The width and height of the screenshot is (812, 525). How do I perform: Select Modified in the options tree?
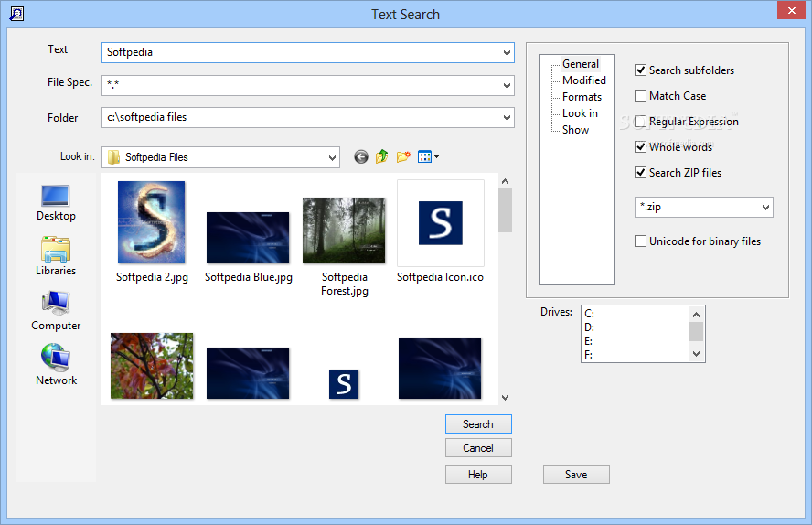[x=584, y=80]
